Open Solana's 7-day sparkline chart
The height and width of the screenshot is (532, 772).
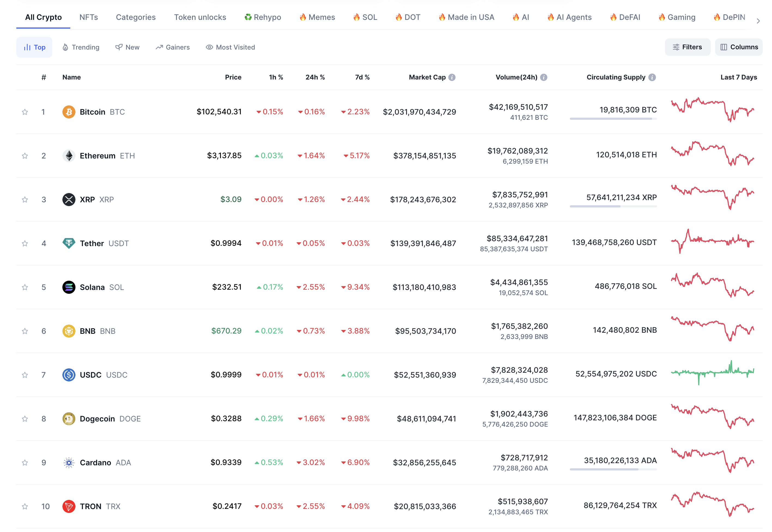712,285
